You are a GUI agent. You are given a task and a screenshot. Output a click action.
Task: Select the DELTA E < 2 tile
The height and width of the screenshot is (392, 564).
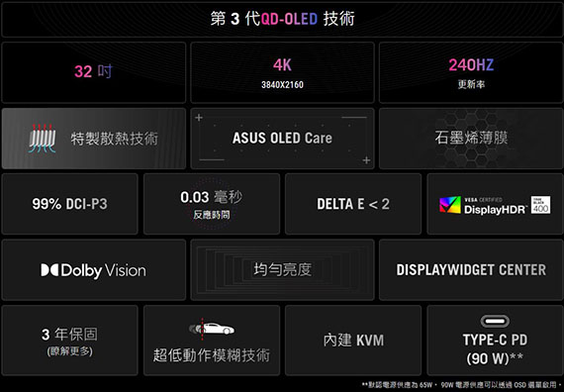[x=353, y=204]
